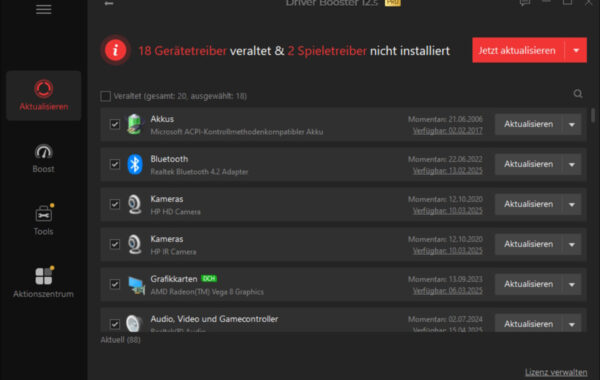
Task: Open Verfügbar 06.03.2025 link for Grafikkarten
Action: 447,291
